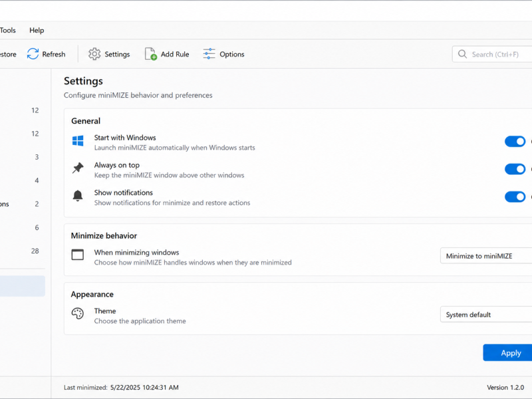Click the Refresh circular arrows icon
Screen dimensions: 532x399
[33, 54]
